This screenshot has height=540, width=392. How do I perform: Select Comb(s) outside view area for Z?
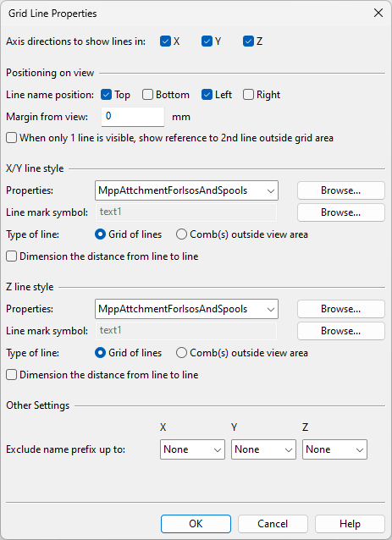(181, 353)
